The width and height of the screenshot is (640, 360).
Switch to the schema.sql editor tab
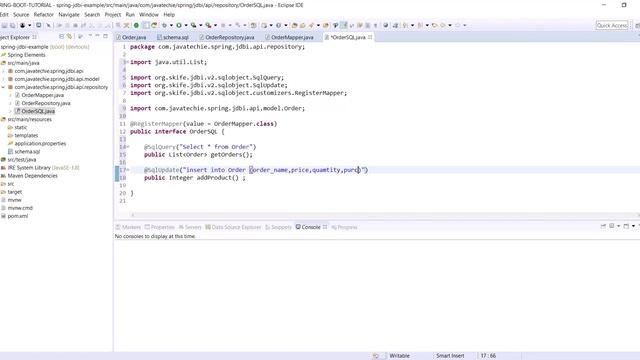pyautogui.click(x=173, y=37)
